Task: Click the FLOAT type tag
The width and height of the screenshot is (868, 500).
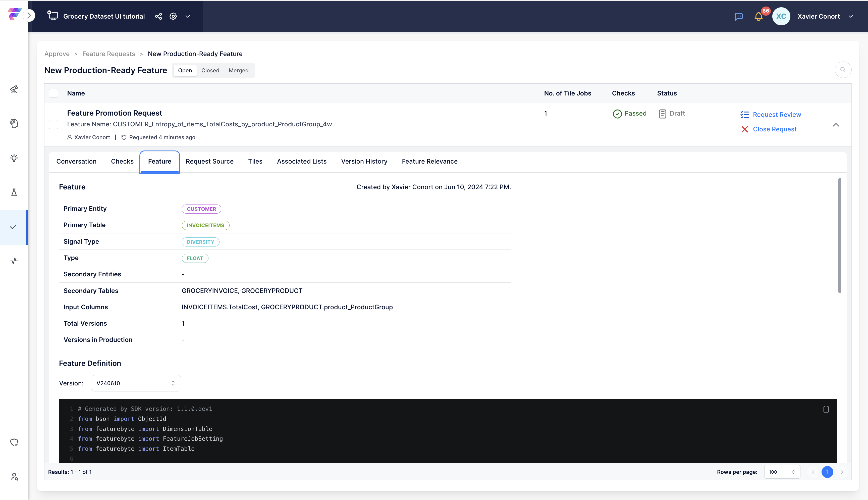Action: pyautogui.click(x=195, y=259)
